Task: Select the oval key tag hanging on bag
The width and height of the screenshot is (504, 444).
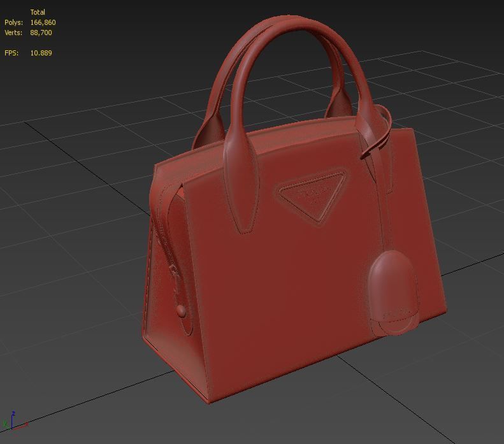Action: coord(392,292)
